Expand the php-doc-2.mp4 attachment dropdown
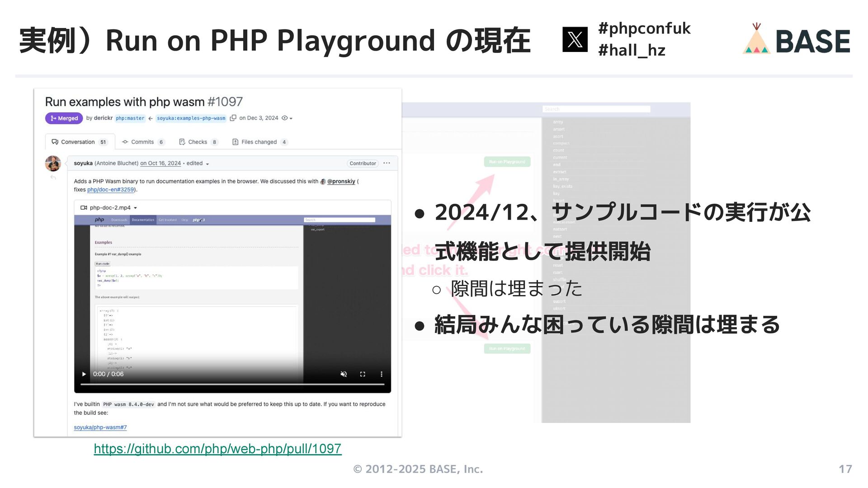Screen dimensions: 868x488 click(135, 208)
